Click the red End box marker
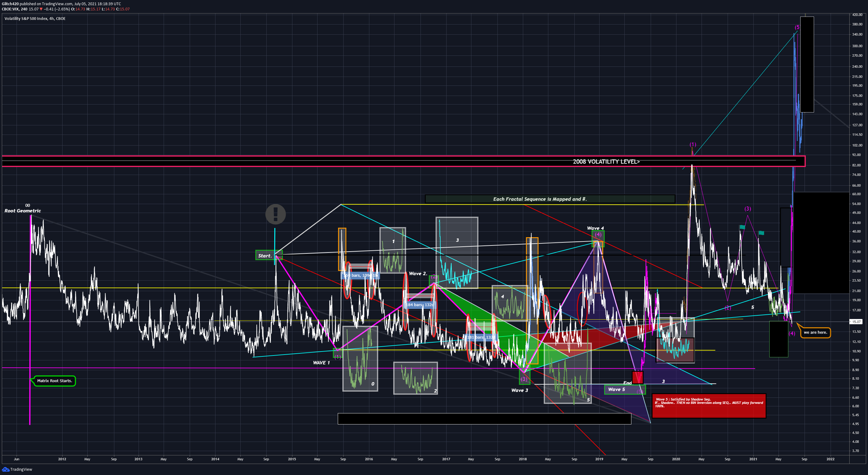868x475 pixels. pyautogui.click(x=638, y=378)
